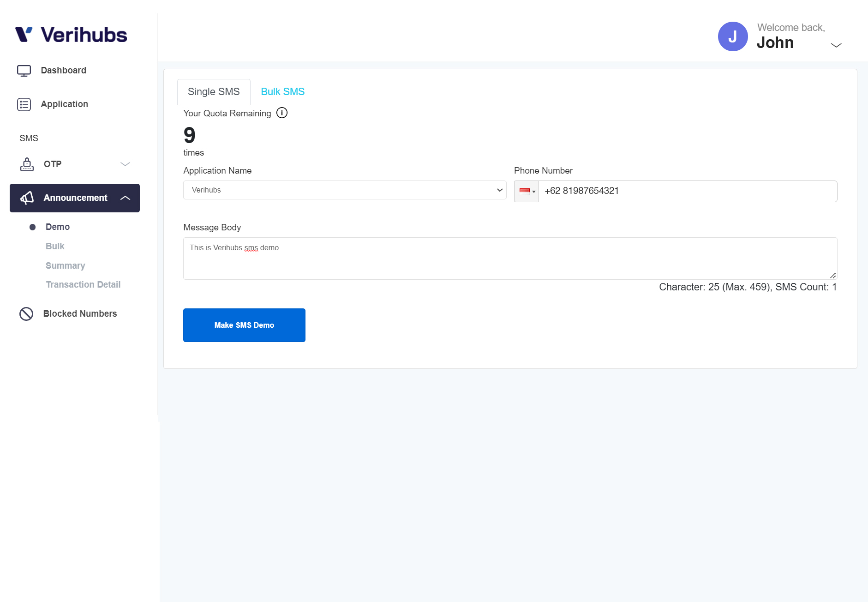Click the quota info icon
This screenshot has height=602, width=868.
(282, 113)
